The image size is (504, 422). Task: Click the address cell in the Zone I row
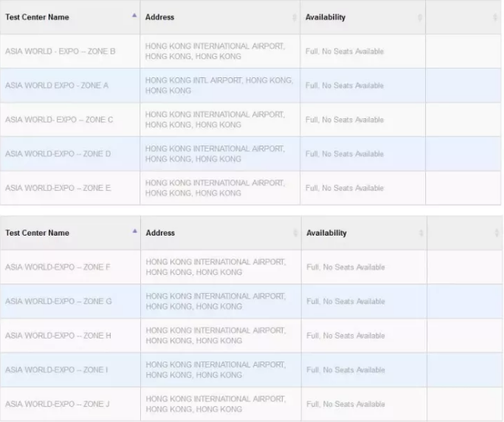point(221,370)
